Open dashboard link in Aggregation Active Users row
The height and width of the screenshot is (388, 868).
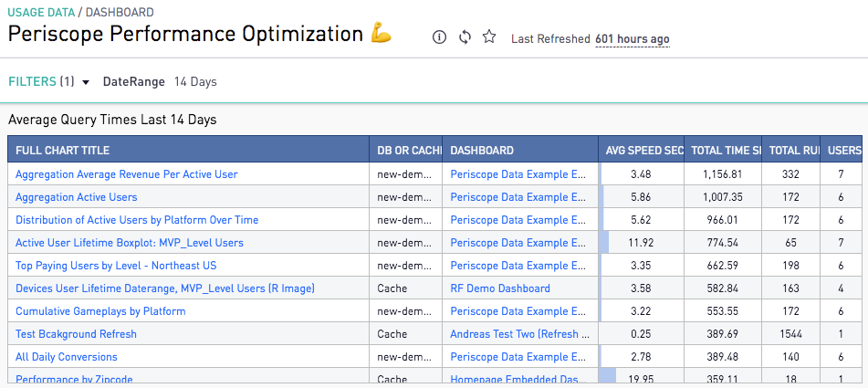[518, 197]
